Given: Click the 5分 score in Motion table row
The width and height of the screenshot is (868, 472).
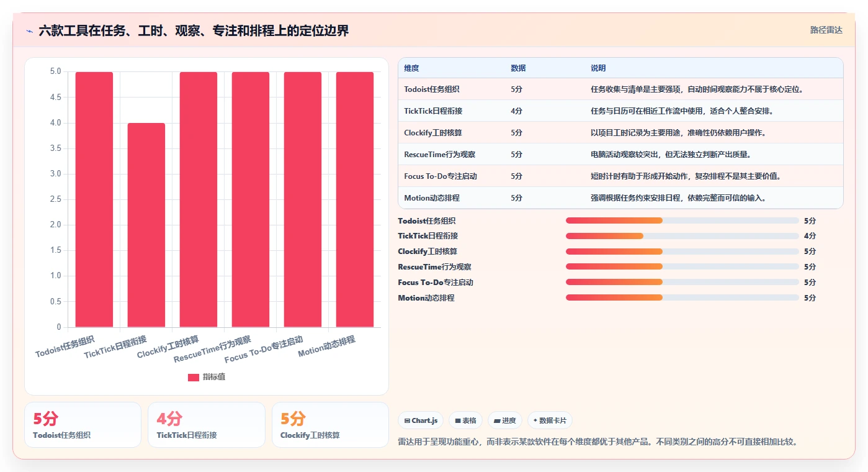Looking at the screenshot, I should point(516,198).
